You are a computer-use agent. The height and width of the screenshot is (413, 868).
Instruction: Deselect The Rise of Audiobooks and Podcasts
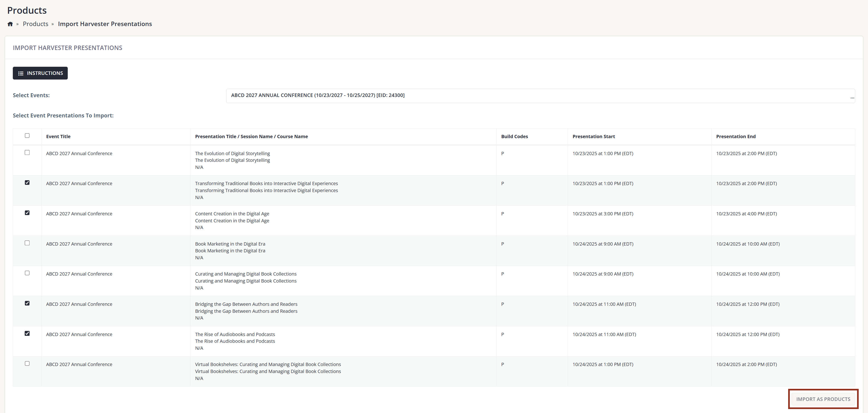(27, 333)
